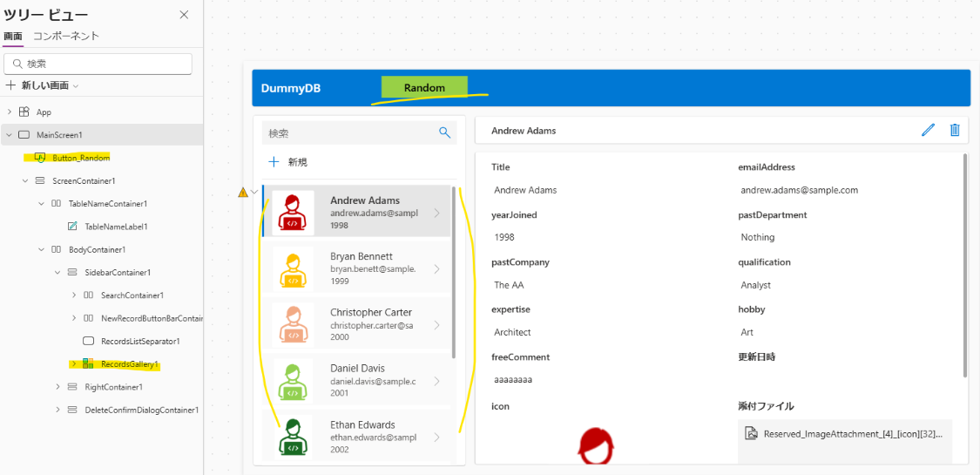The height and width of the screenshot is (475, 980).
Task: Select Andrew Adams in the records gallery
Action: point(357,211)
